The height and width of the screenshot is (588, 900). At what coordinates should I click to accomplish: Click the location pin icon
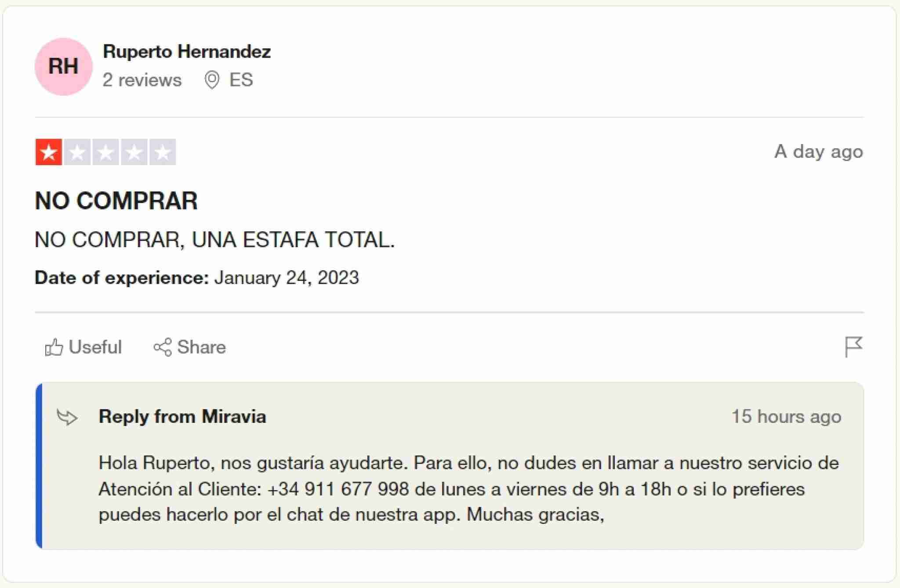tap(212, 80)
